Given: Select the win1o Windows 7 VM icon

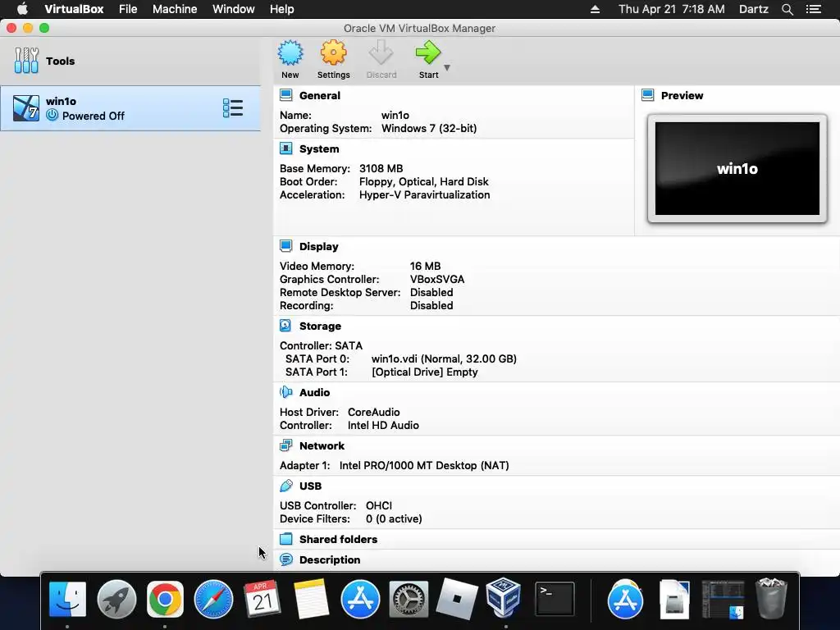Looking at the screenshot, I should (26, 108).
